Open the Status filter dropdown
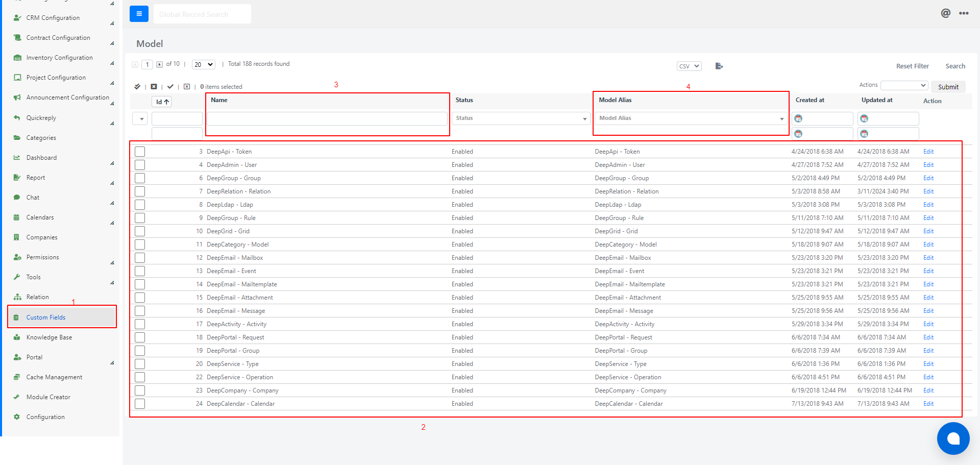The height and width of the screenshot is (465, 980). click(x=521, y=118)
